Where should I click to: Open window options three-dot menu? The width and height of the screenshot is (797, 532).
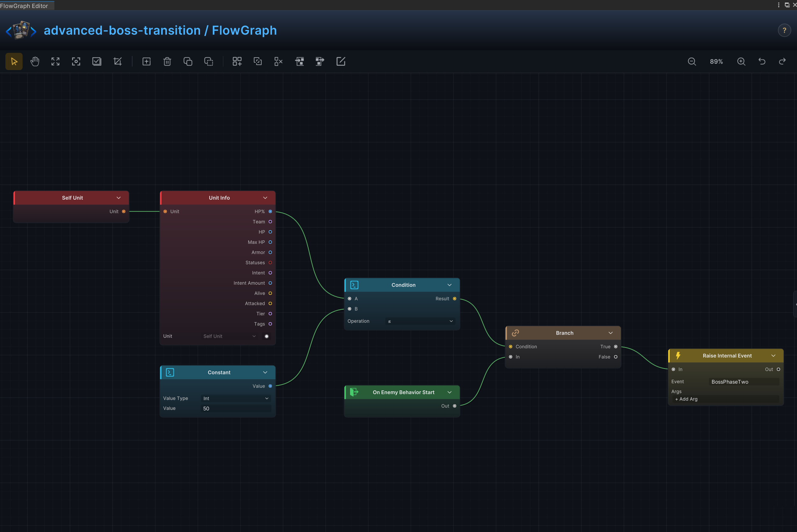[779, 5]
